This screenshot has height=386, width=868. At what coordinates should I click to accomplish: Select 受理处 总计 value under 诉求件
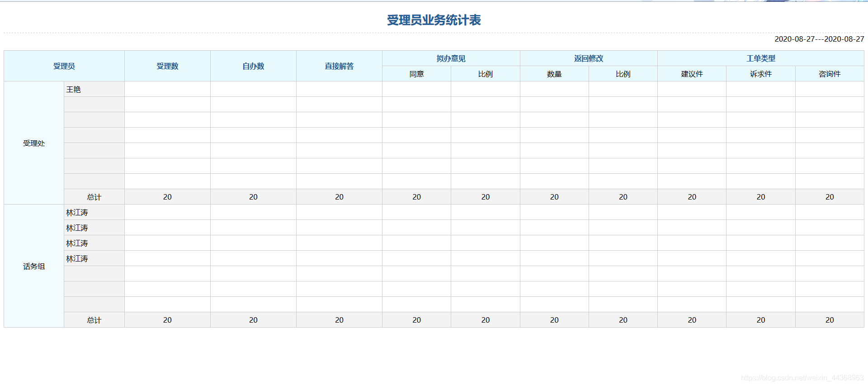pyautogui.click(x=761, y=197)
